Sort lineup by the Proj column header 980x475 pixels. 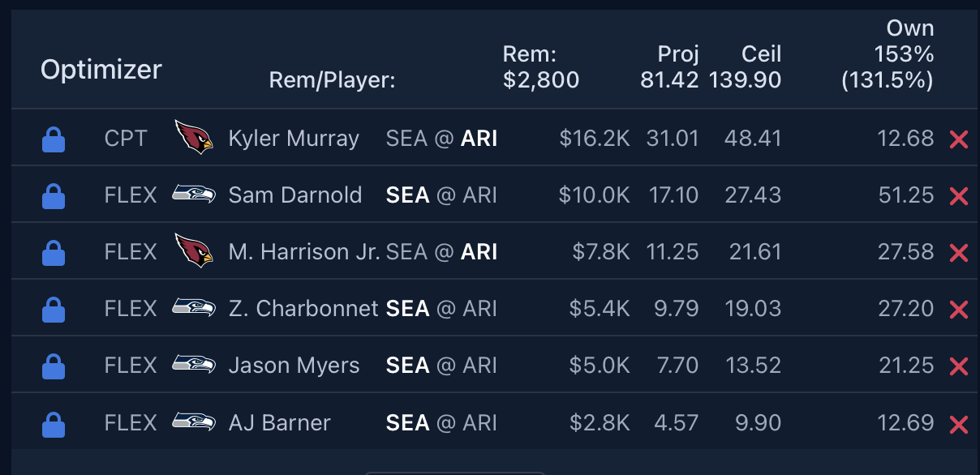pyautogui.click(x=678, y=54)
